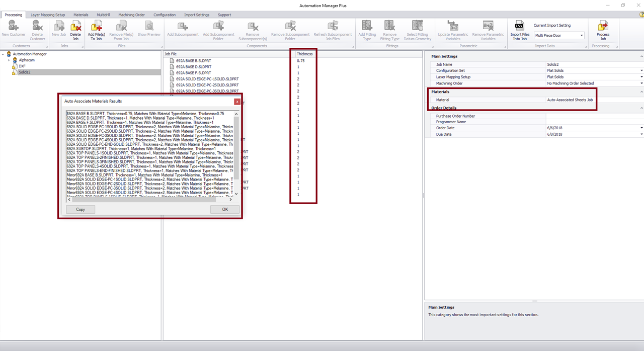Click the Automation Manager root node icon
The height and width of the screenshot is (362, 644).
[x=9, y=54]
